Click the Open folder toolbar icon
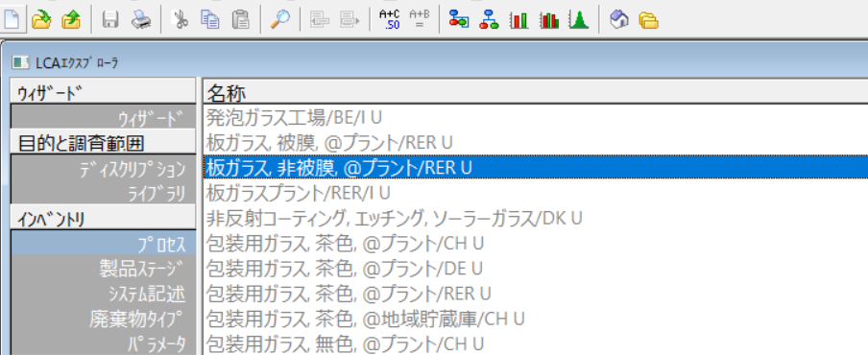The width and height of the screenshot is (868, 355). tap(41, 20)
